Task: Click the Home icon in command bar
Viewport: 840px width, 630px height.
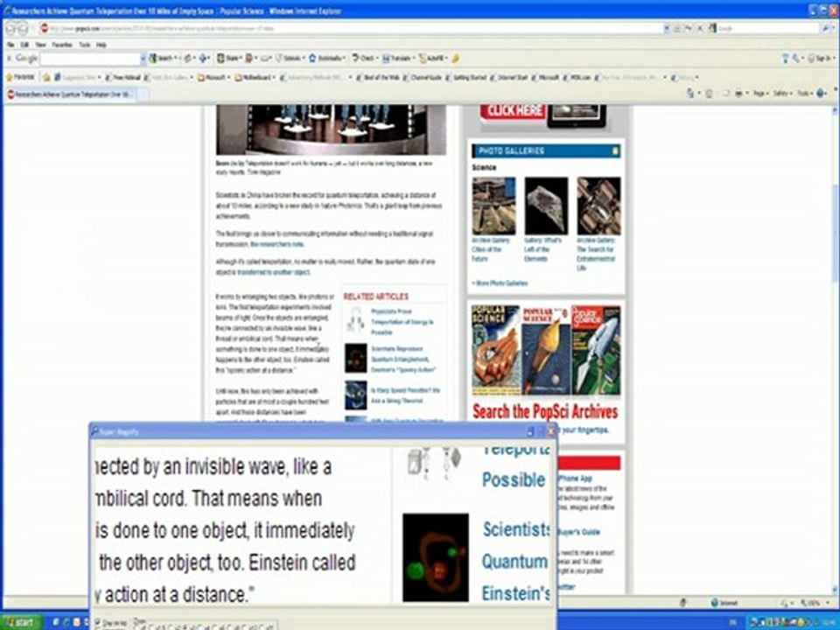Action: pos(691,94)
